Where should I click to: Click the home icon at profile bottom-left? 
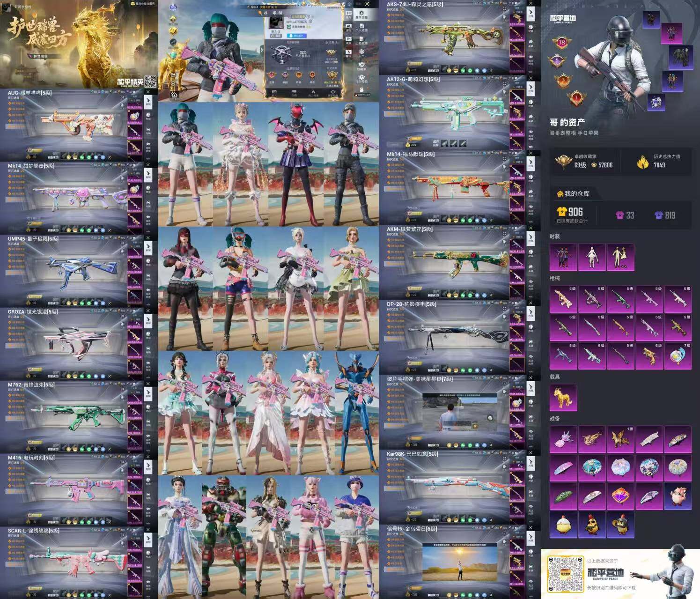tap(174, 95)
